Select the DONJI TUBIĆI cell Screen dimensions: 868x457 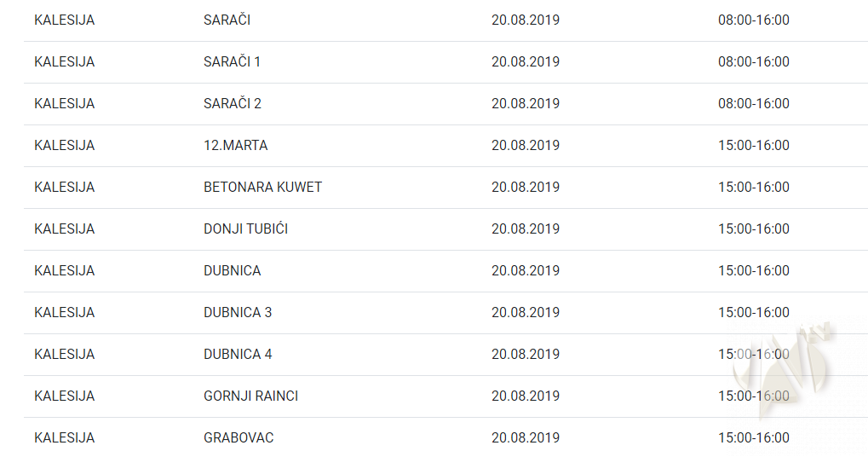click(245, 229)
